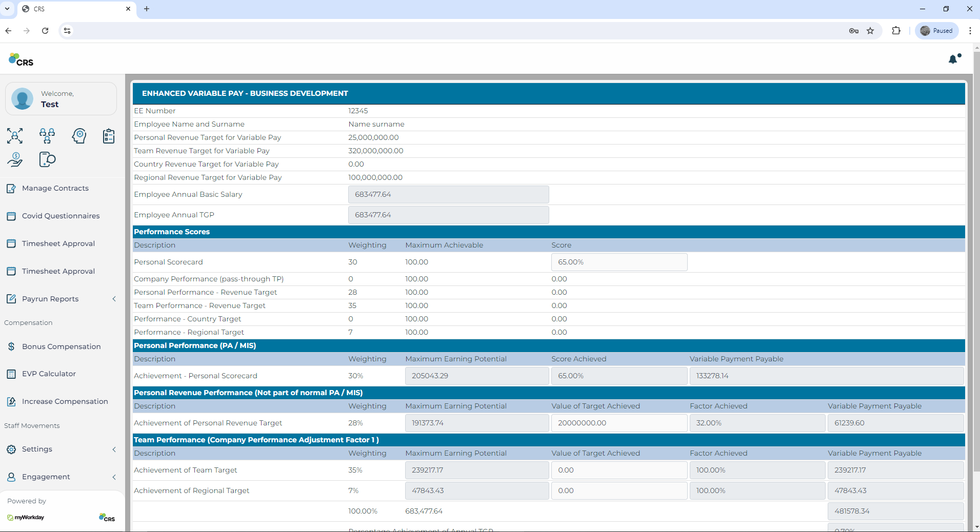The height and width of the screenshot is (532, 980).
Task: Click the Engagement menu label
Action: 46,477
